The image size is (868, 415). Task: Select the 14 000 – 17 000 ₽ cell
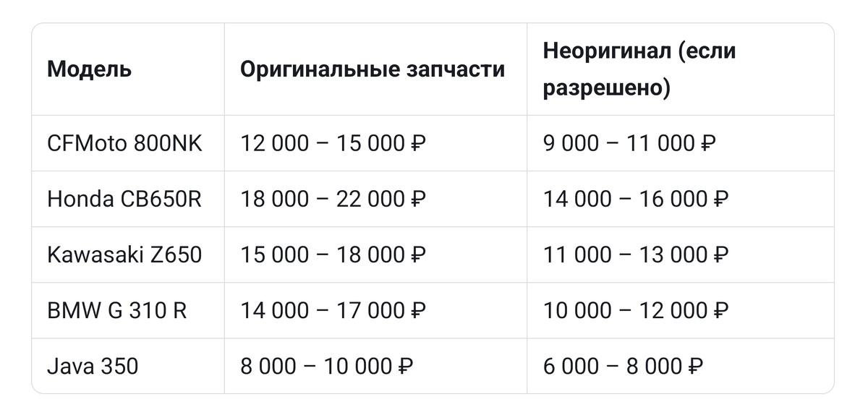[x=333, y=310]
